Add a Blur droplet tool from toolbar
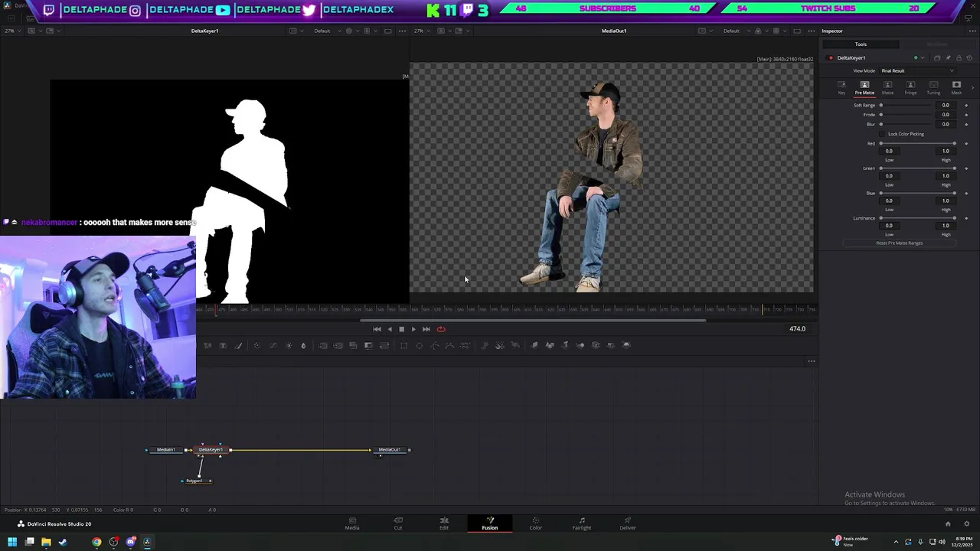Image resolution: width=980 pixels, height=551 pixels. (x=303, y=345)
